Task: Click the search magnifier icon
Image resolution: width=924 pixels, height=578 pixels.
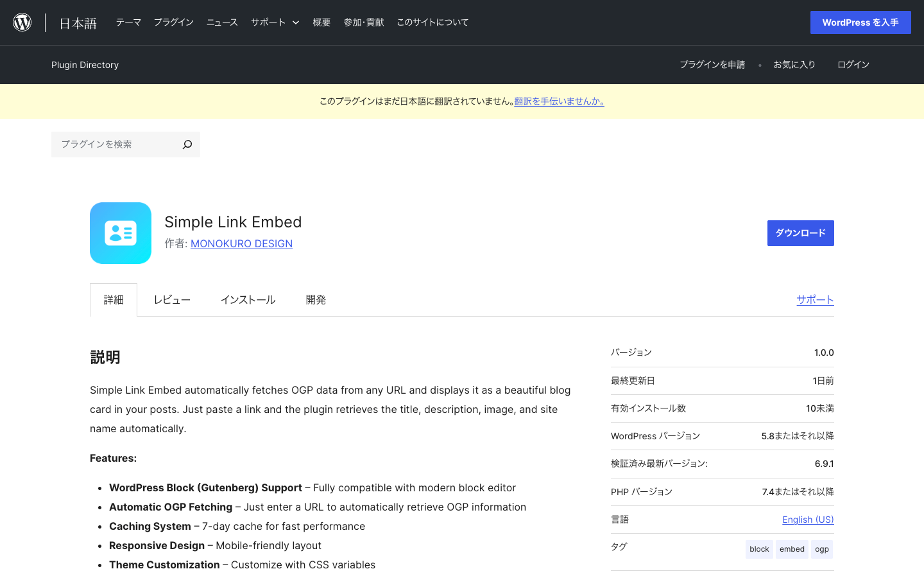Action: pyautogui.click(x=187, y=144)
